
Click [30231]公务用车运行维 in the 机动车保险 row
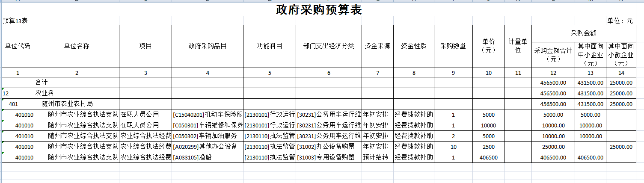pos(329,115)
